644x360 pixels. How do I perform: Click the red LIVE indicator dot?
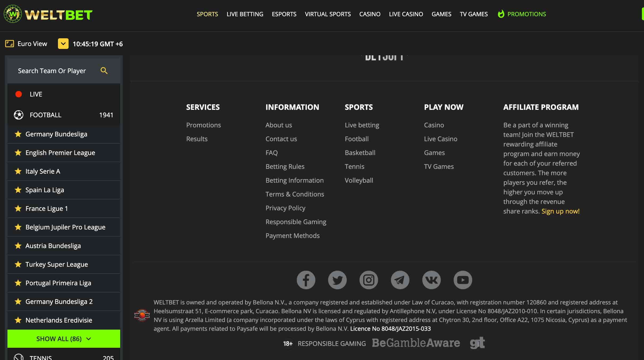coord(19,94)
